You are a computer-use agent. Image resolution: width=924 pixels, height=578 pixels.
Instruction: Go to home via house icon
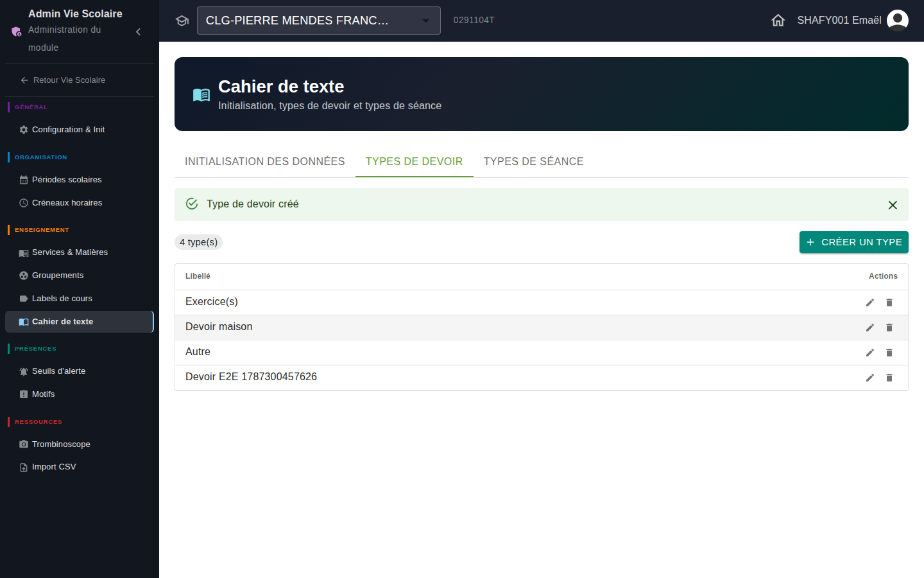(x=778, y=21)
